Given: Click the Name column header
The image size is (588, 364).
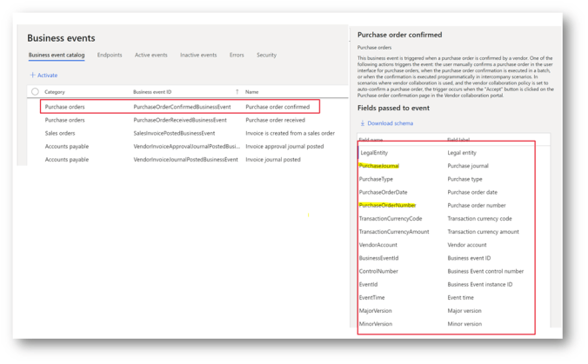Looking at the screenshot, I should 252,91.
